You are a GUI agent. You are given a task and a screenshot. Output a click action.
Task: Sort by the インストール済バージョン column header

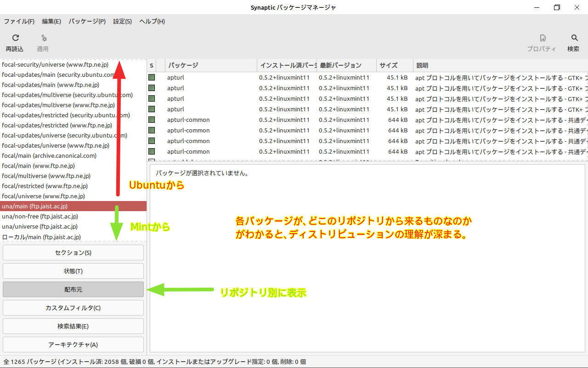tap(287, 65)
